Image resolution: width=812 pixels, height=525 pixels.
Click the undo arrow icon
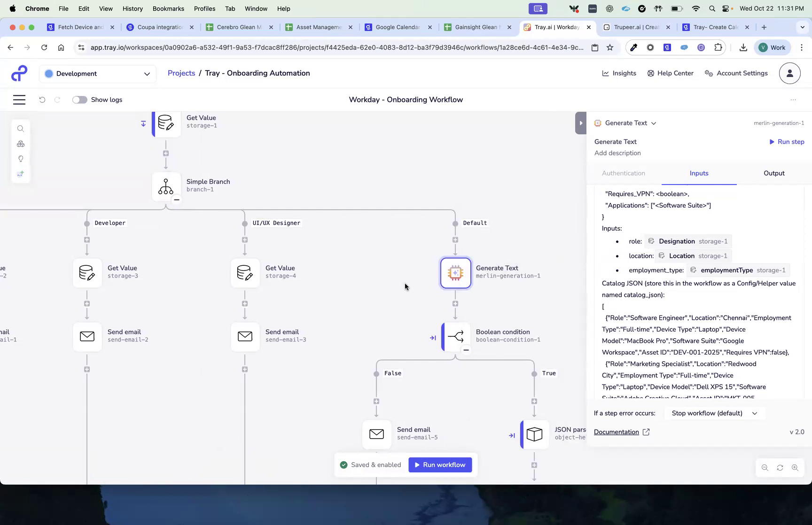coord(42,100)
